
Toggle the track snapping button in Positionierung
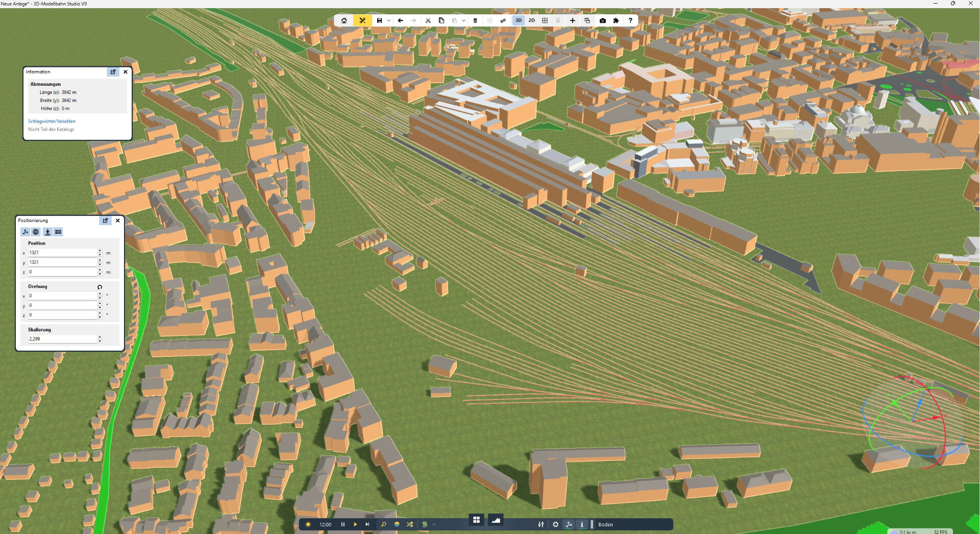58,232
